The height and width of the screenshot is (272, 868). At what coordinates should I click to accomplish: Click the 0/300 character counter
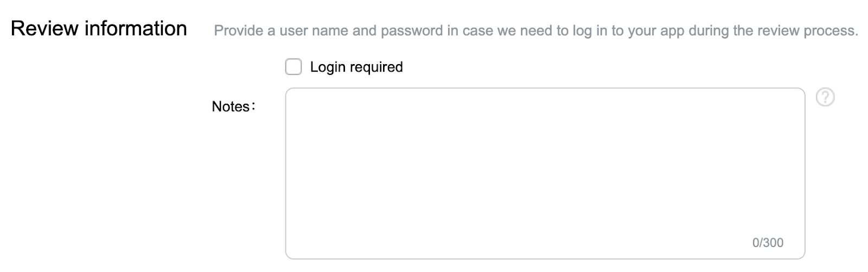tap(768, 243)
